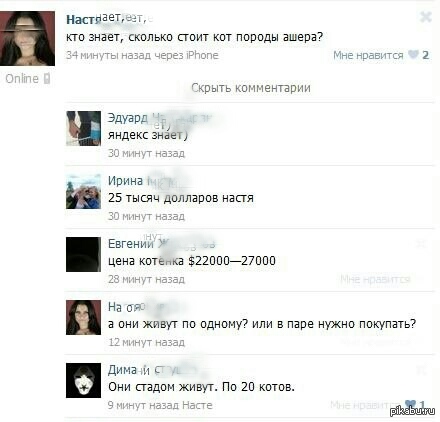Close the post with the X icon
Screen dimensions: 440x422
point(426,17)
